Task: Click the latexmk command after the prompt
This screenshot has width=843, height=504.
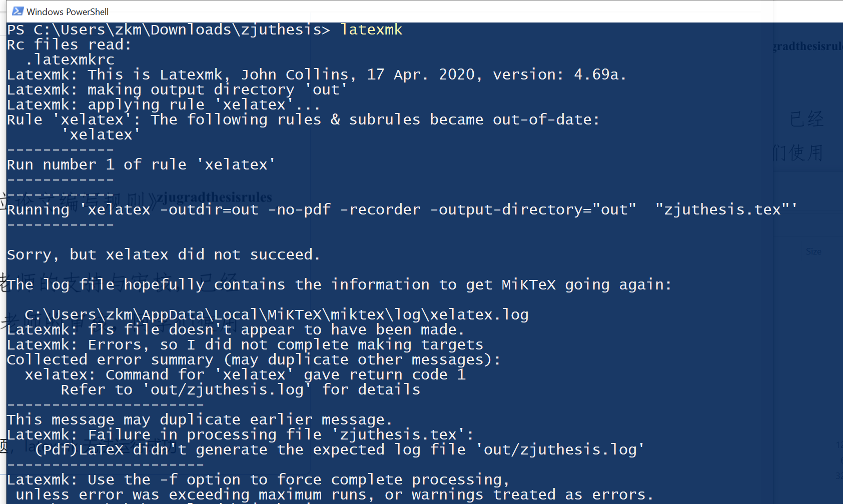Action: pos(371,29)
